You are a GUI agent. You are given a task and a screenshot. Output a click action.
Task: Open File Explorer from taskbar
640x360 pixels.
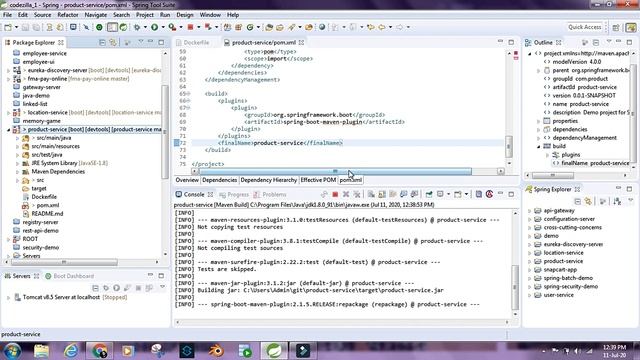[41, 351]
